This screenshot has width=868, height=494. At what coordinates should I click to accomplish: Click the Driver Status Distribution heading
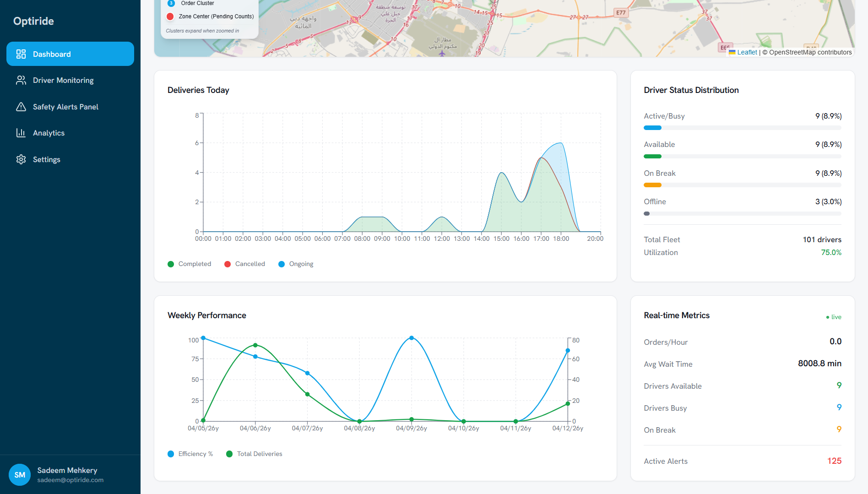point(691,90)
